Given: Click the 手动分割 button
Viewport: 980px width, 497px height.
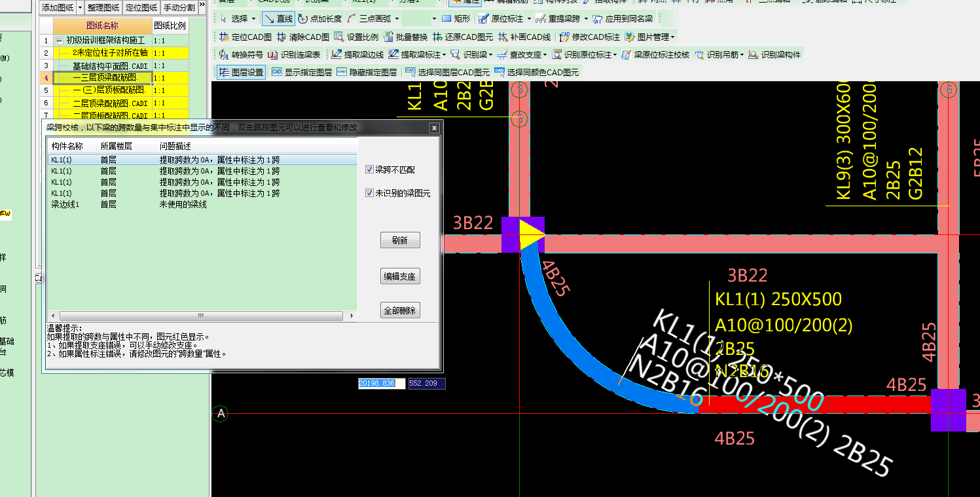Looking at the screenshot, I should [179, 8].
